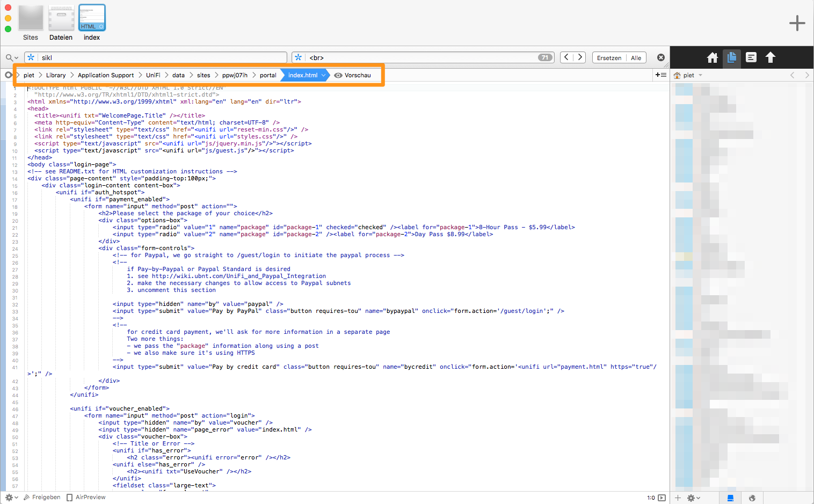Open sidebar gear action menu
This screenshot has height=504, width=814.
click(x=694, y=498)
